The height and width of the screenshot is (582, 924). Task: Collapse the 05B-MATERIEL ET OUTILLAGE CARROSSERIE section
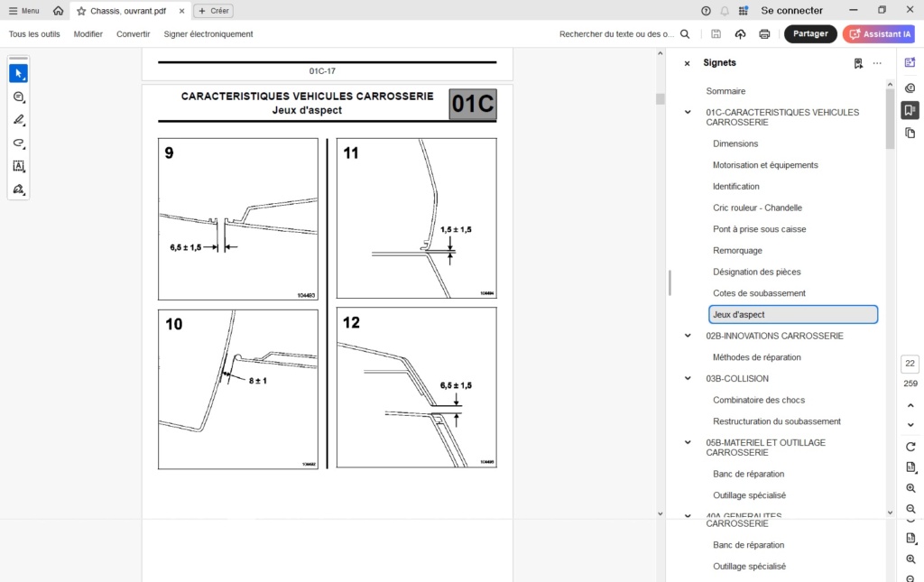pos(688,442)
